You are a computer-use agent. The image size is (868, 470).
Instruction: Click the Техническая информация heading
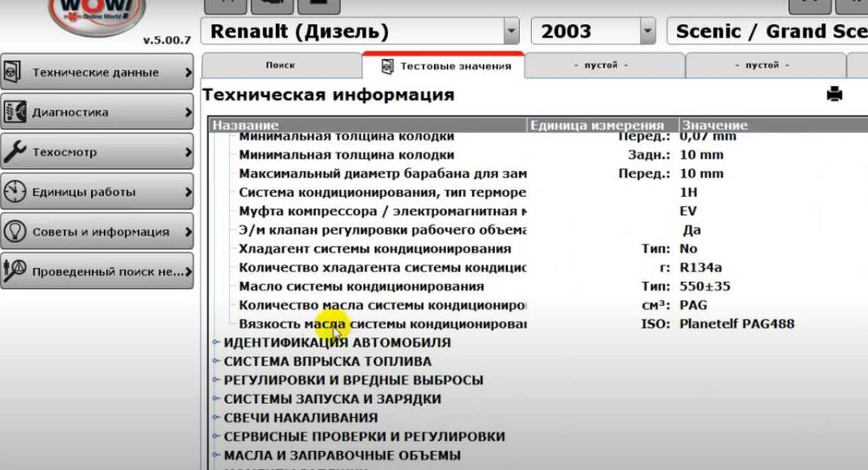328,95
